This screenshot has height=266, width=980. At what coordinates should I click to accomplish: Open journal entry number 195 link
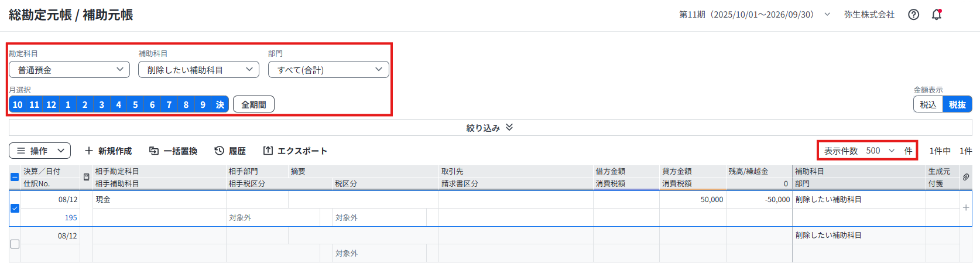click(x=71, y=217)
